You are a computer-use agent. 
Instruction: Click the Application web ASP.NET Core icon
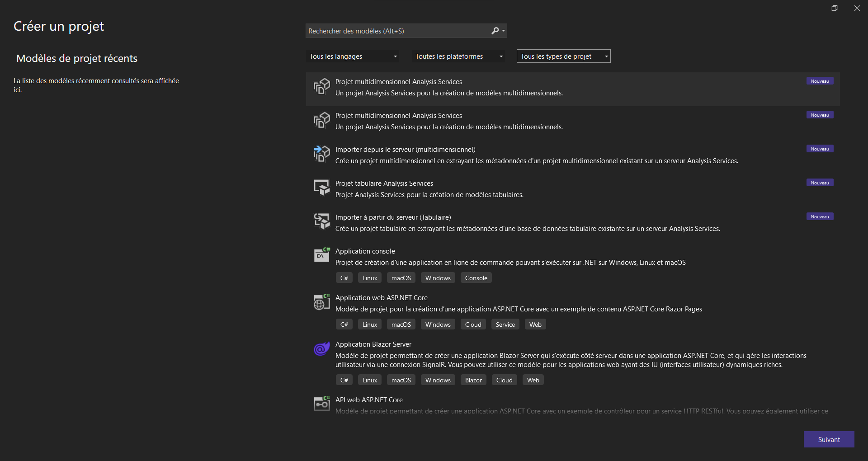[x=322, y=302]
